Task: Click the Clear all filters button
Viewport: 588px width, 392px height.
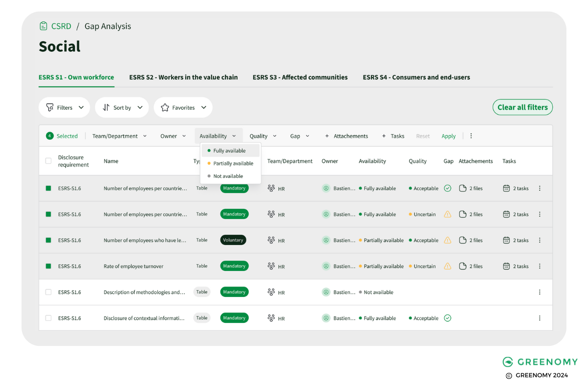Action: 522,107
